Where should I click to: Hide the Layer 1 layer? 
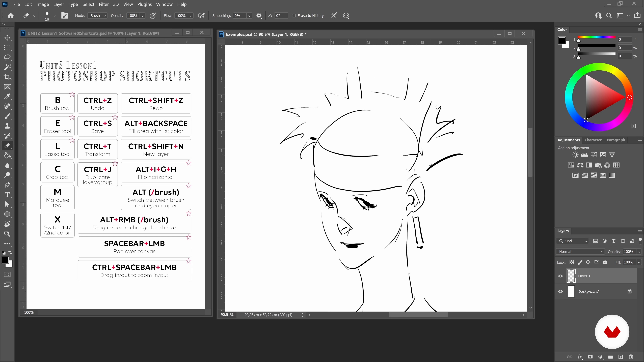[560, 276]
